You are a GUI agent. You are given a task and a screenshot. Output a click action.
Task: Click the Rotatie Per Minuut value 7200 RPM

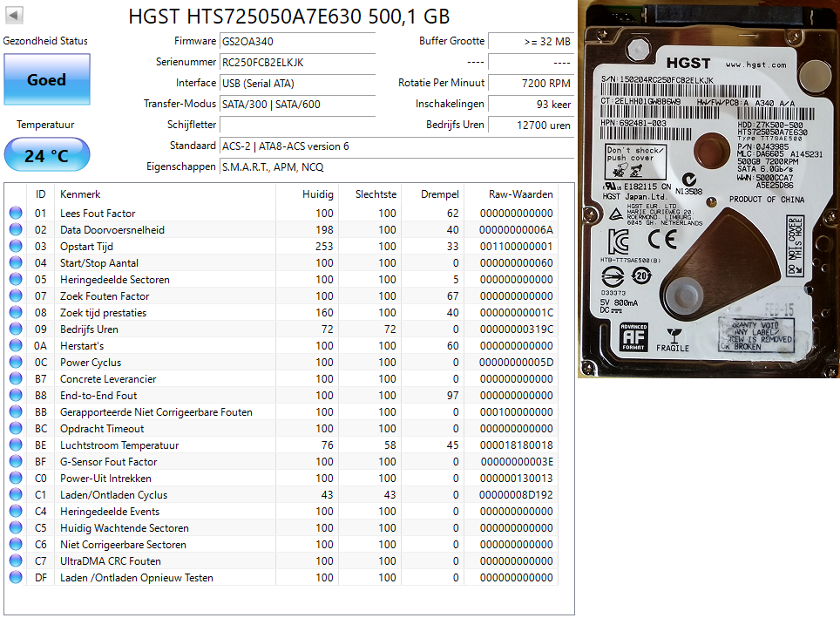click(x=531, y=84)
